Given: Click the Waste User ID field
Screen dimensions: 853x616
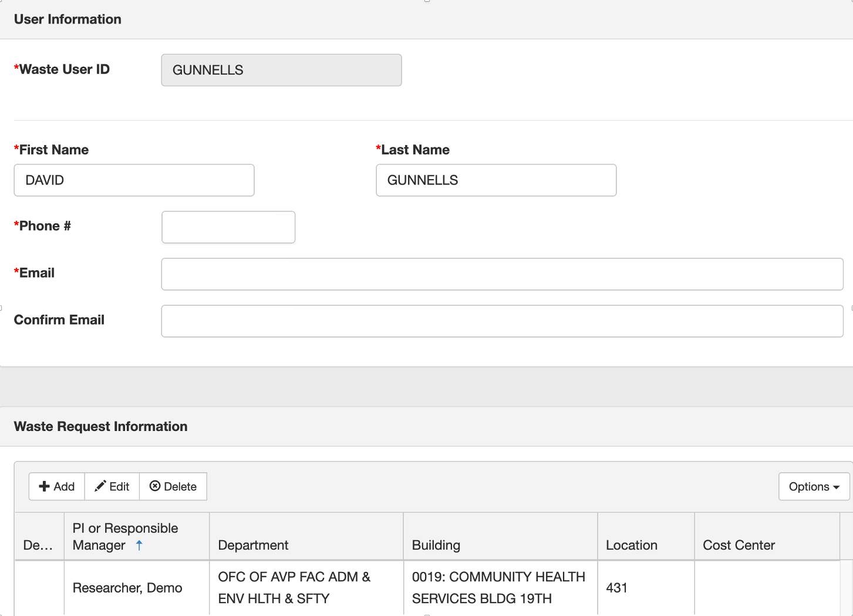Looking at the screenshot, I should click(x=281, y=70).
